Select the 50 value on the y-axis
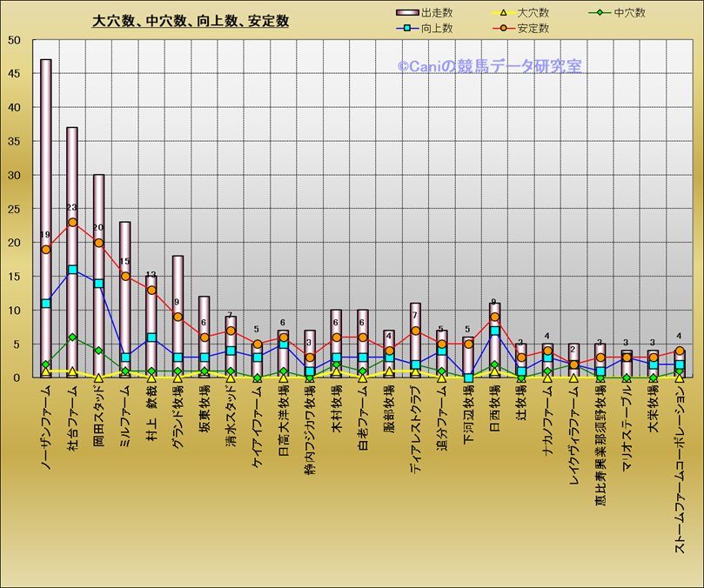 click(15, 40)
